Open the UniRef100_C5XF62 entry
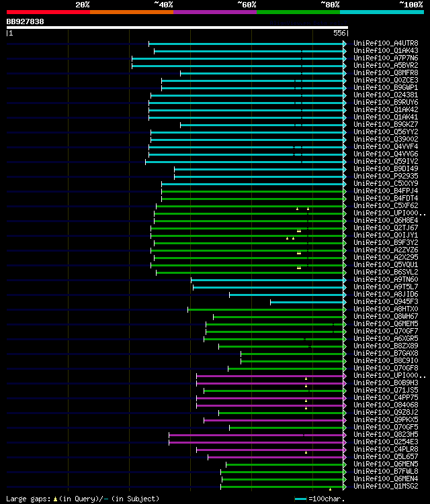The width and height of the screenshot is (430, 504). (386, 206)
